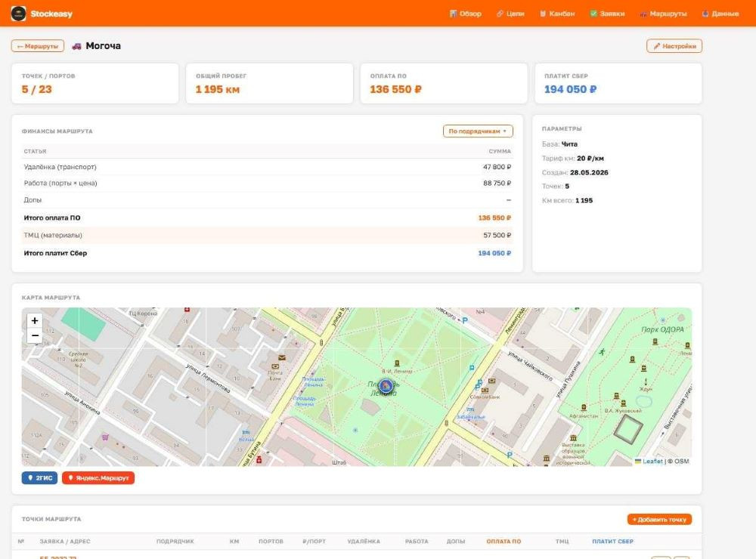
Task: Click the blue marker on Площадь Ленина
Action: click(x=386, y=385)
